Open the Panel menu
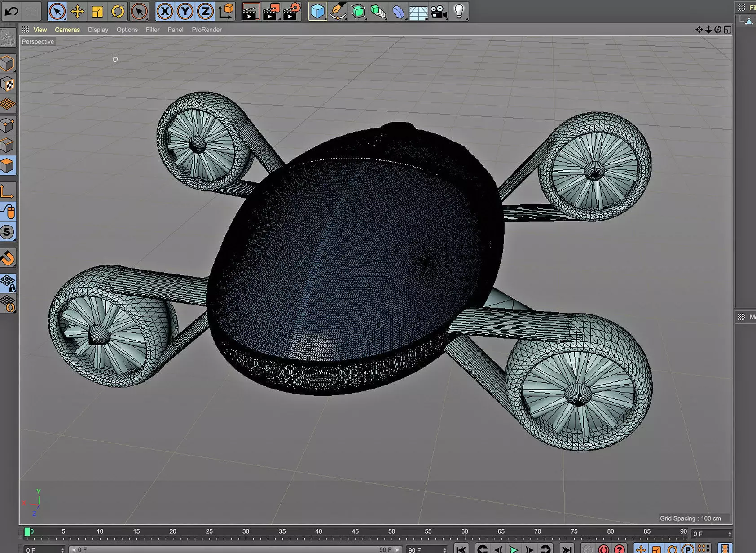Screen dimensions: 756x553 click(x=176, y=30)
